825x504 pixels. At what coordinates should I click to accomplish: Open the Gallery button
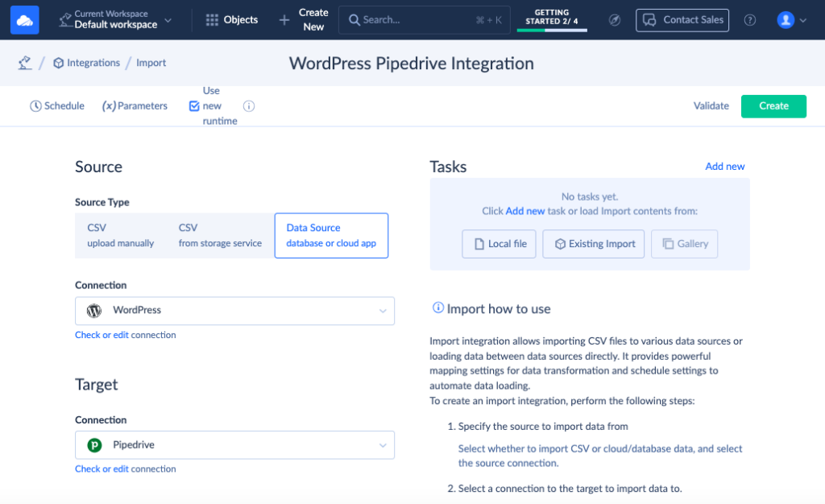685,244
